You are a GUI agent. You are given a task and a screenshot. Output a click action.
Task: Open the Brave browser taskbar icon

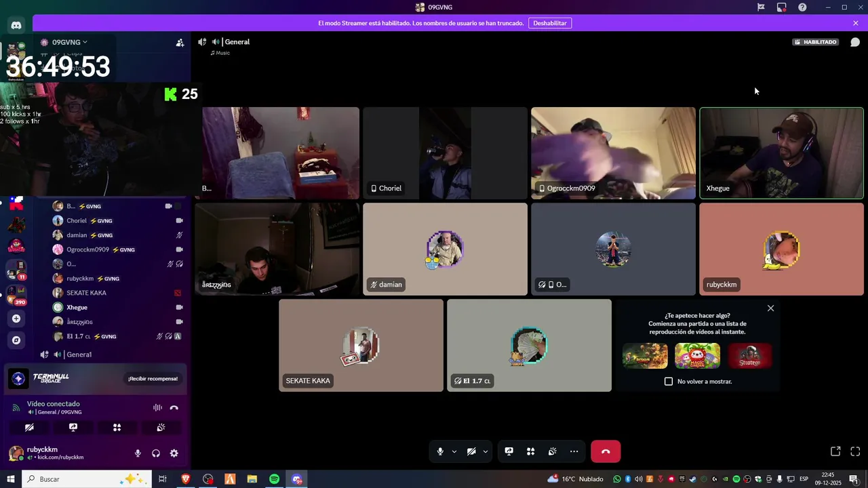coord(186,479)
